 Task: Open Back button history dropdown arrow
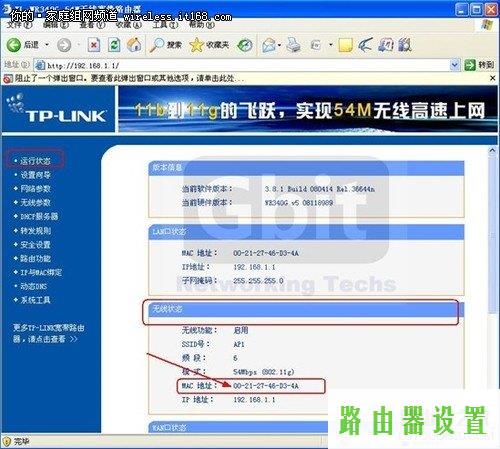pos(47,45)
